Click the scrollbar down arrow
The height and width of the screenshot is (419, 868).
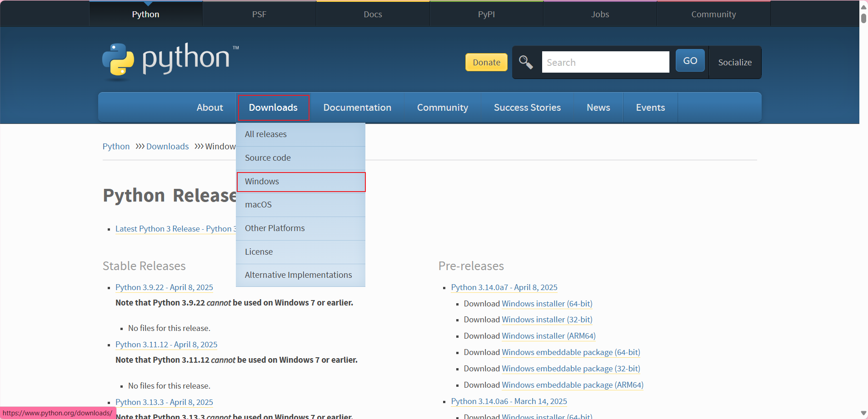863,413
